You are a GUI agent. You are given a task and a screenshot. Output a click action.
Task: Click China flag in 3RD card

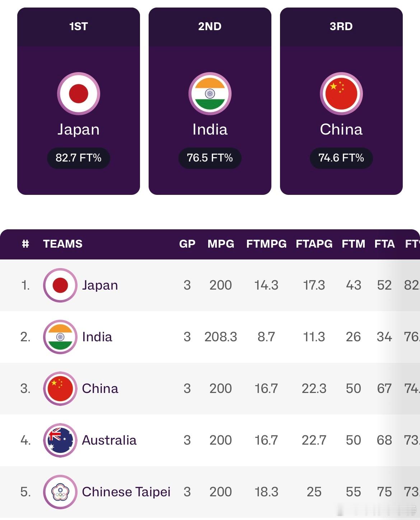[341, 94]
